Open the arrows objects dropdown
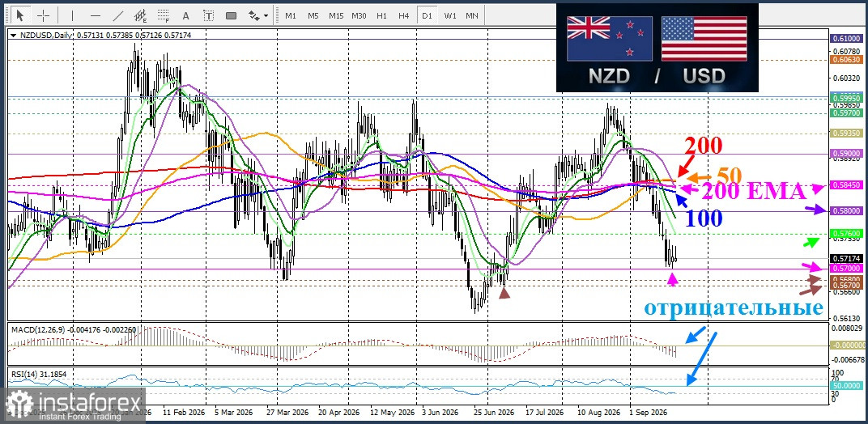Screen dimensions: 868x424 (x=258, y=15)
